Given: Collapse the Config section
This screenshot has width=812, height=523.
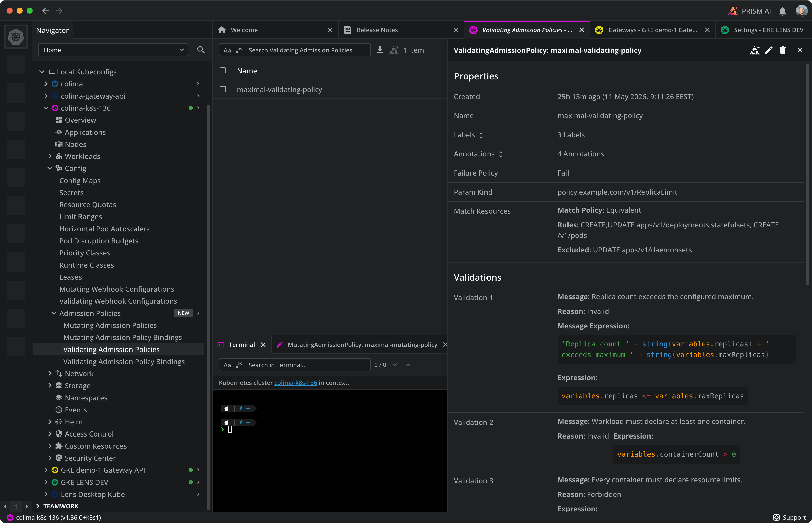Looking at the screenshot, I should click(50, 168).
